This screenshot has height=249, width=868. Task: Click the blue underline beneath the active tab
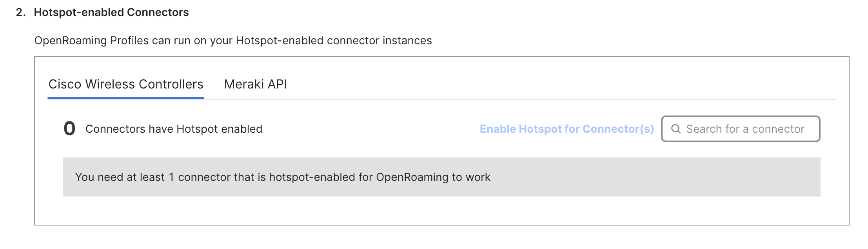coord(126,98)
